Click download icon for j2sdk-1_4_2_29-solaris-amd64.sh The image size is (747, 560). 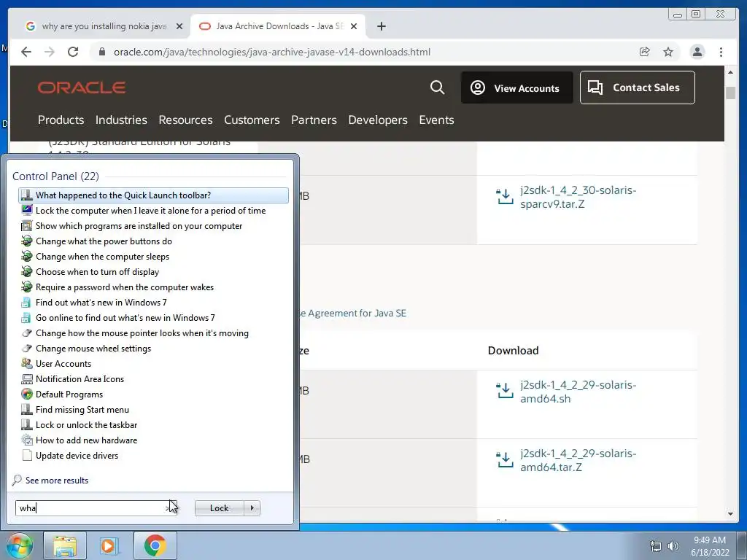click(505, 391)
